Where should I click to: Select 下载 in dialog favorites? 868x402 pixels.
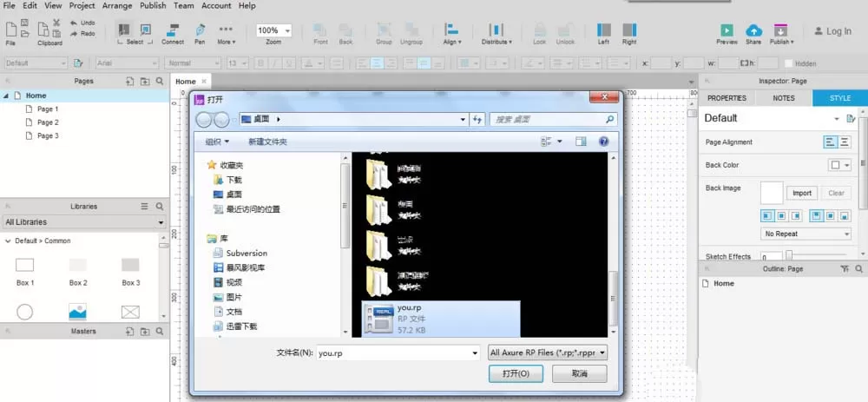click(227, 180)
